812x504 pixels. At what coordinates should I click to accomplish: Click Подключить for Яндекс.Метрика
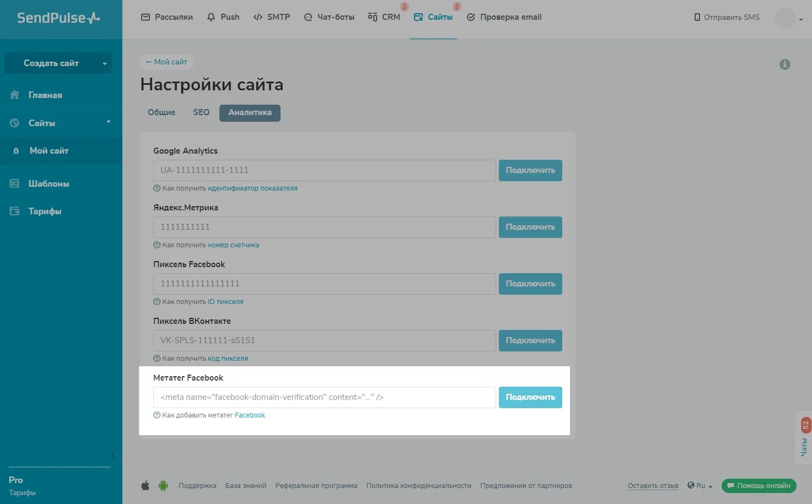point(530,227)
